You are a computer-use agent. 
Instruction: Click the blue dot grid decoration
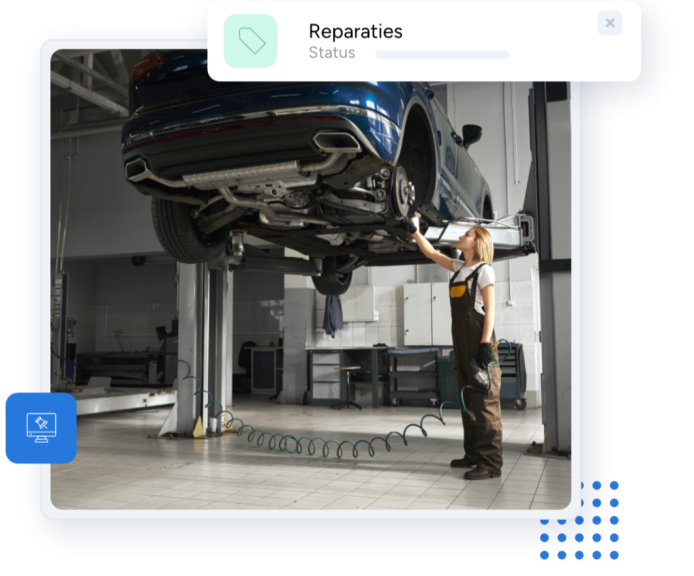(x=580, y=520)
